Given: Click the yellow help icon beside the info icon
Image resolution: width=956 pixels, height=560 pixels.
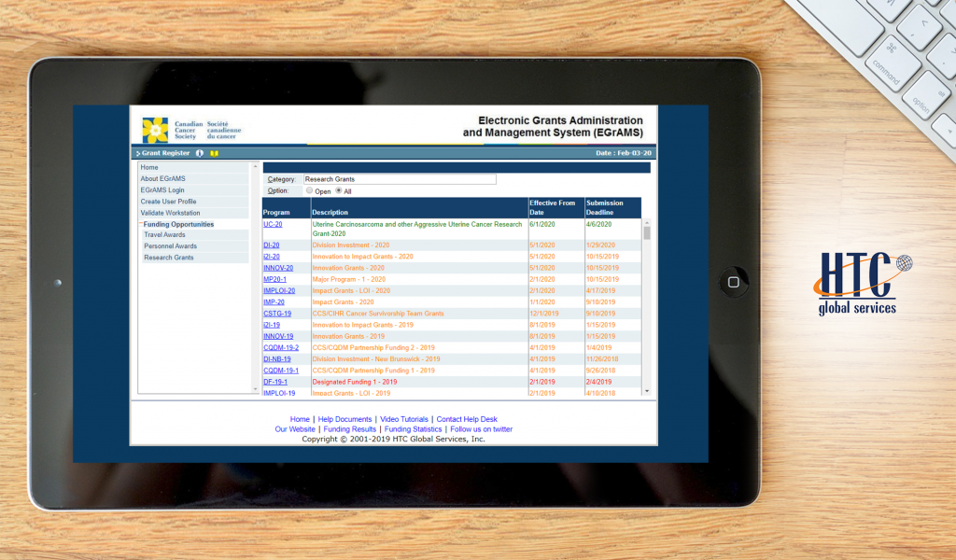Looking at the screenshot, I should tap(214, 153).
